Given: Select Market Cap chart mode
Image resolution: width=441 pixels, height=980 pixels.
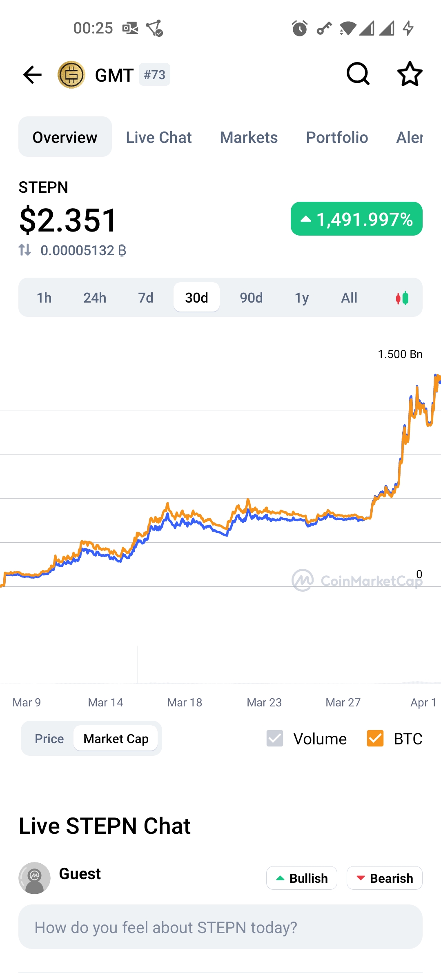Looking at the screenshot, I should click(116, 739).
